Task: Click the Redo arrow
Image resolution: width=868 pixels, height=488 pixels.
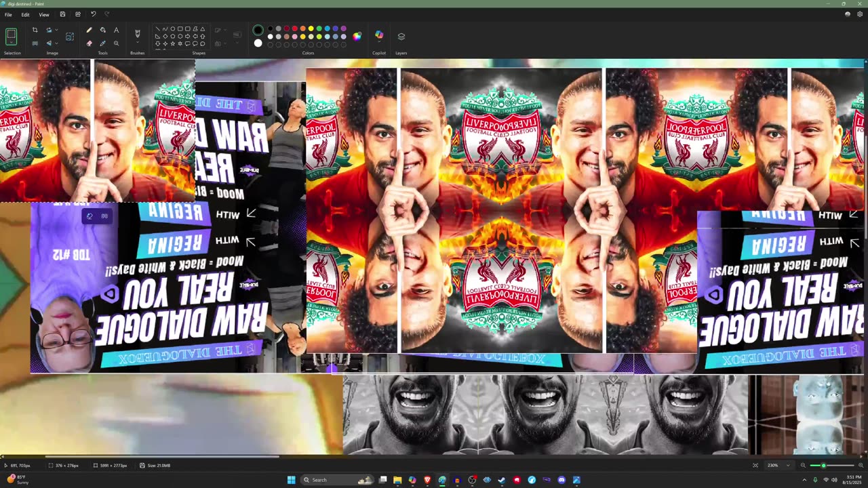Action: [106, 14]
